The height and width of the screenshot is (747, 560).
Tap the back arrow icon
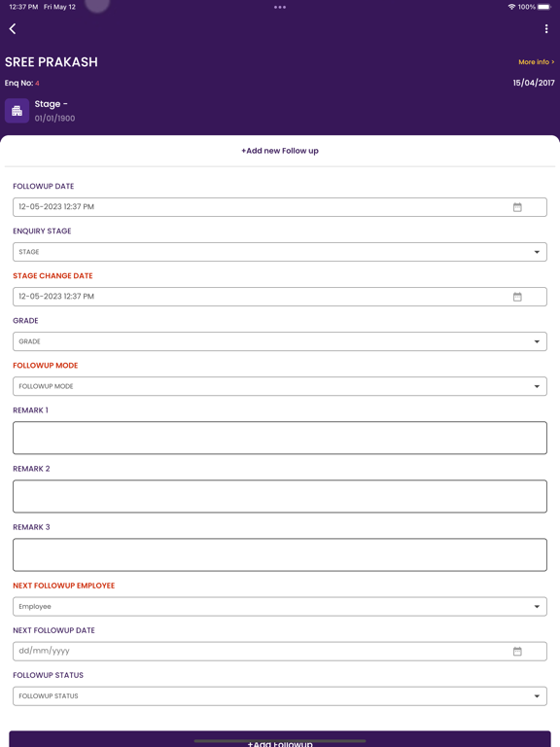tap(13, 28)
